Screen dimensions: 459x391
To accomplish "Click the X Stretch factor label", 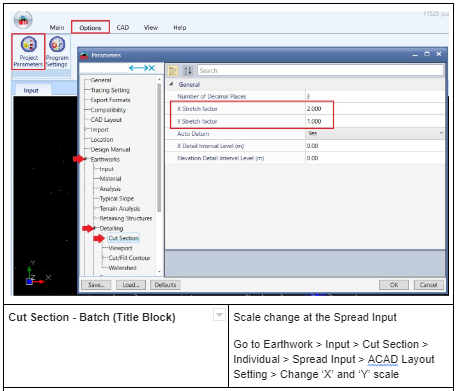I will coord(197,109).
